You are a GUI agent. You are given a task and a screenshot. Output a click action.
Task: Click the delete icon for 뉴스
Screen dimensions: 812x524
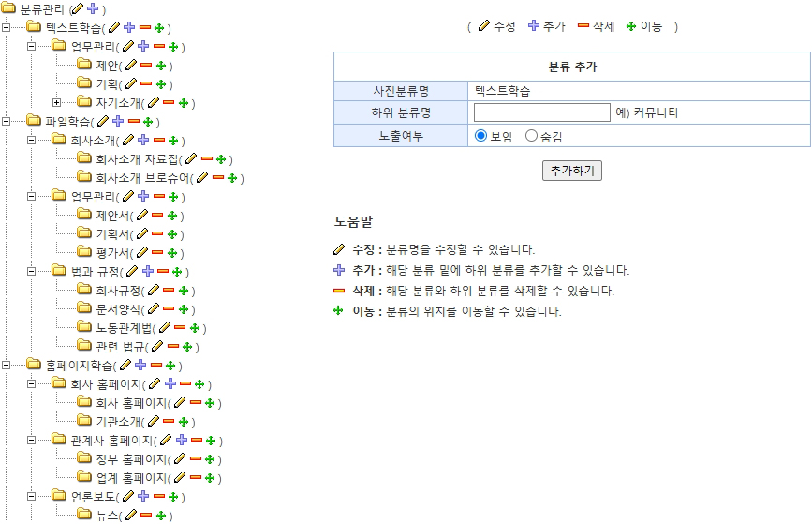point(146,515)
